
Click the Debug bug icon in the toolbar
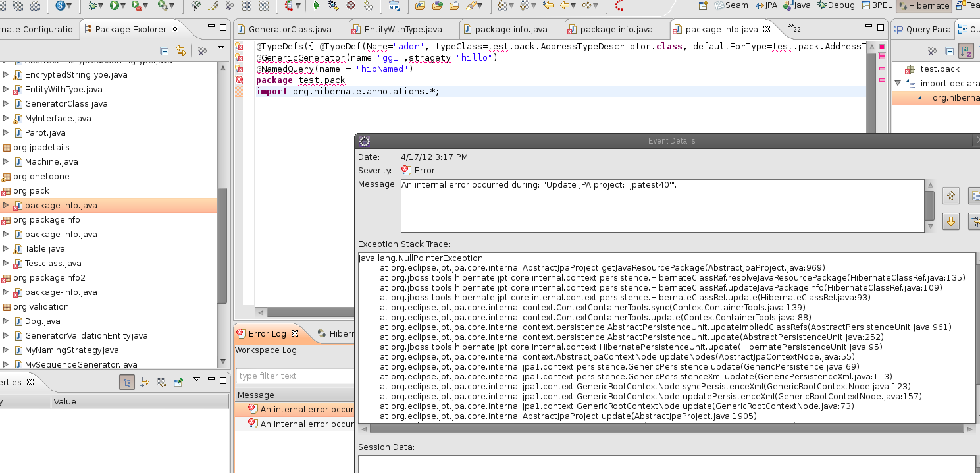(93, 5)
